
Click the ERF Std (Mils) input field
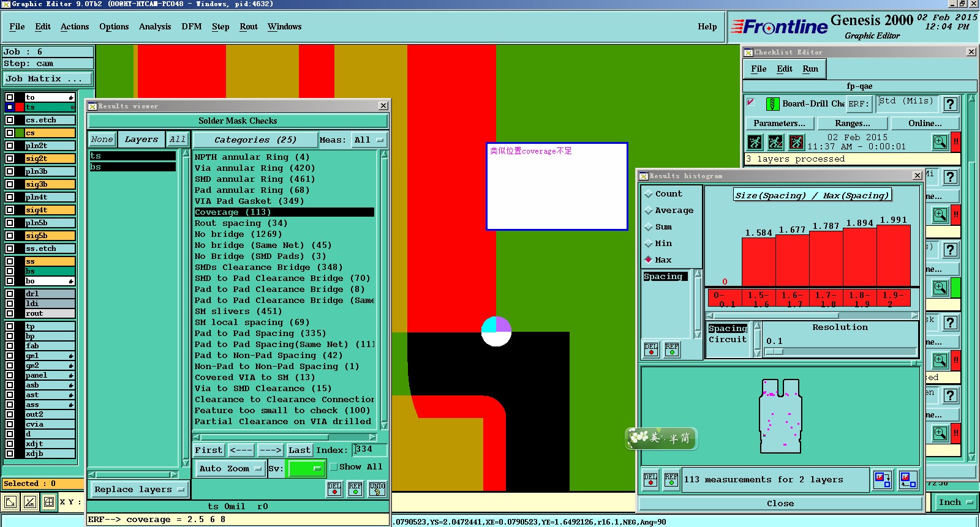click(907, 104)
